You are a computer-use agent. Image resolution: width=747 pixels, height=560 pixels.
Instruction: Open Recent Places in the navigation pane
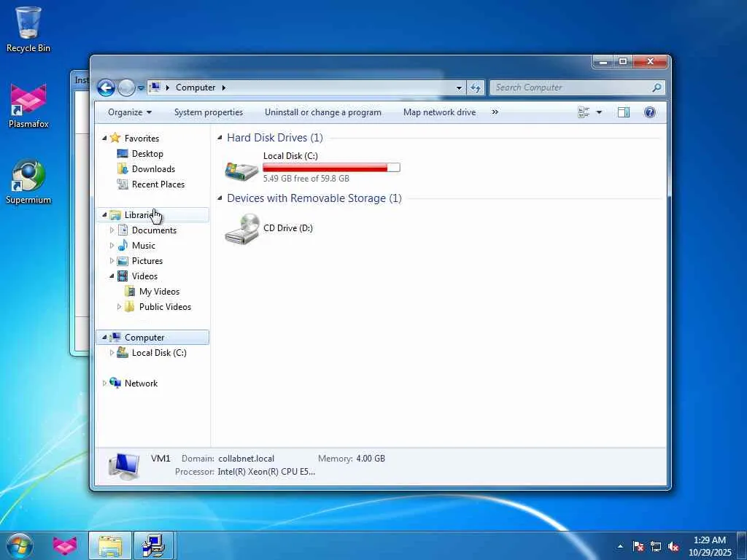(x=158, y=184)
